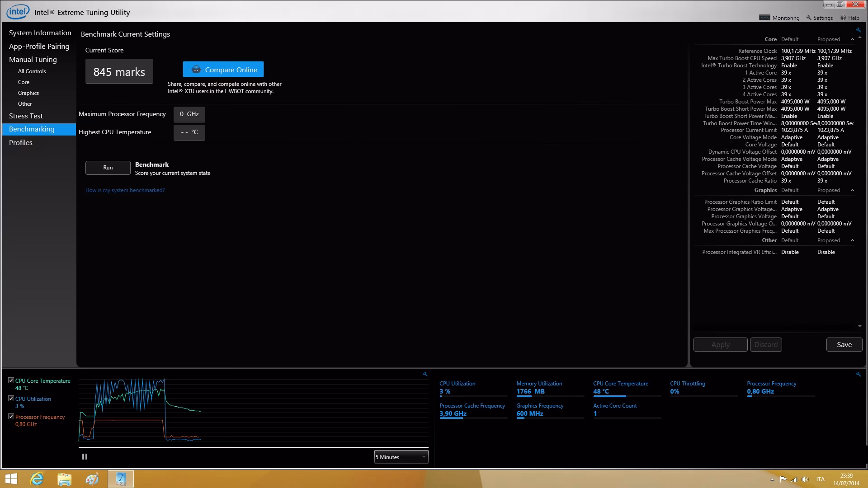Viewport: 868px width, 488px height.
Task: Open the 5 Minutes time range dropdown
Action: pyautogui.click(x=401, y=457)
